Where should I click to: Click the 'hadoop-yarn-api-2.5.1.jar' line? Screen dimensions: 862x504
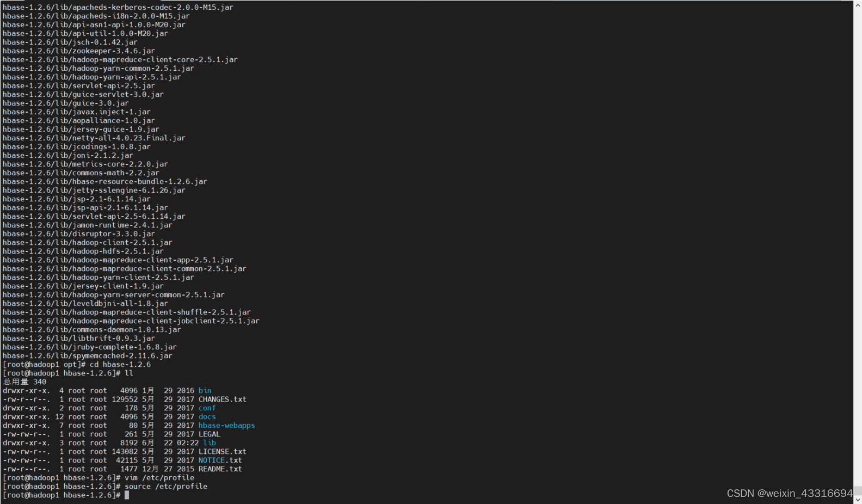pyautogui.click(x=92, y=77)
